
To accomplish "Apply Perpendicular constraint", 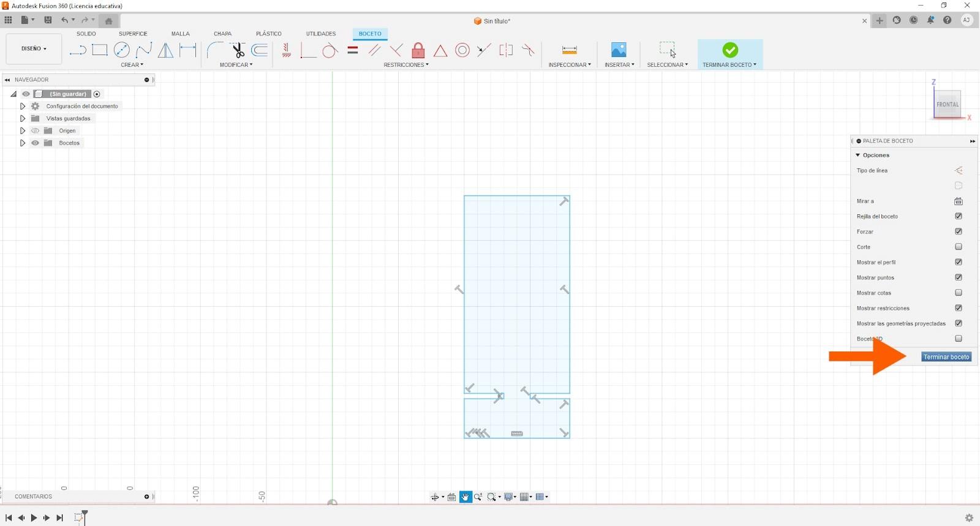I will [x=396, y=50].
